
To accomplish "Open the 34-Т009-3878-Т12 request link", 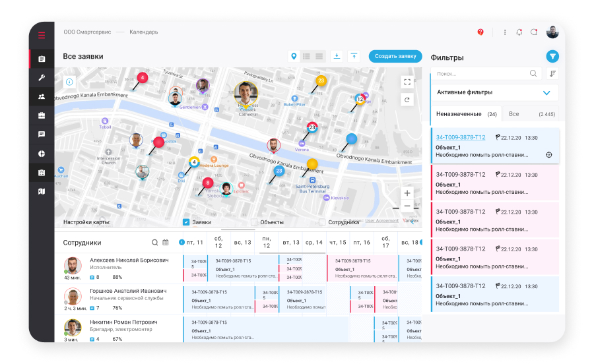I will (460, 137).
